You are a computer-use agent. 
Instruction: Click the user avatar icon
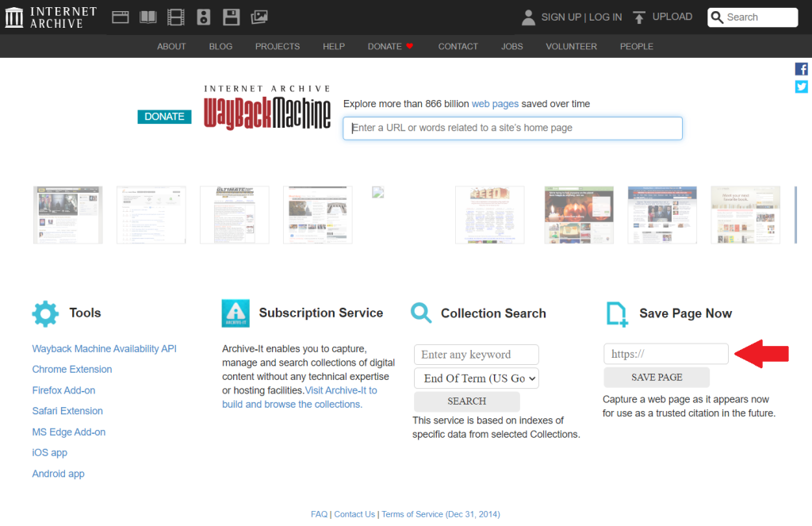click(x=528, y=17)
